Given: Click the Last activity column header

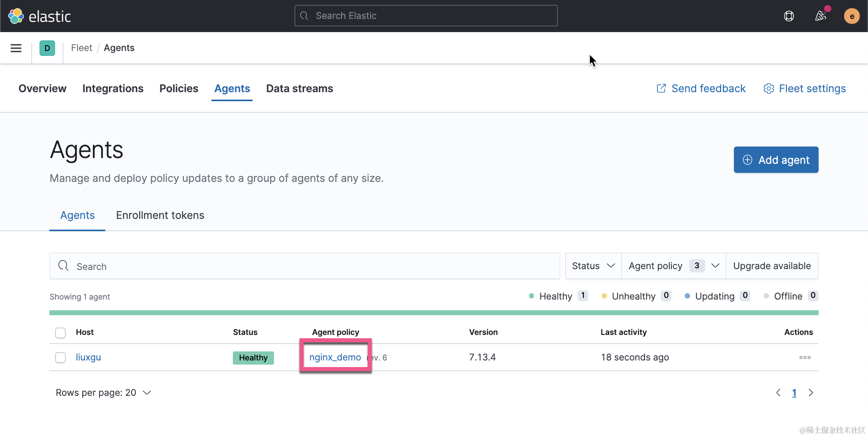Looking at the screenshot, I should click(x=624, y=332).
